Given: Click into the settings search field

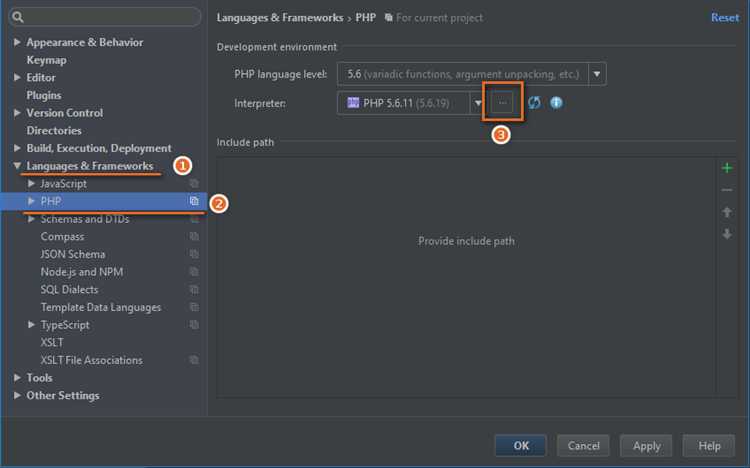Looking at the screenshot, I should pos(105,17).
